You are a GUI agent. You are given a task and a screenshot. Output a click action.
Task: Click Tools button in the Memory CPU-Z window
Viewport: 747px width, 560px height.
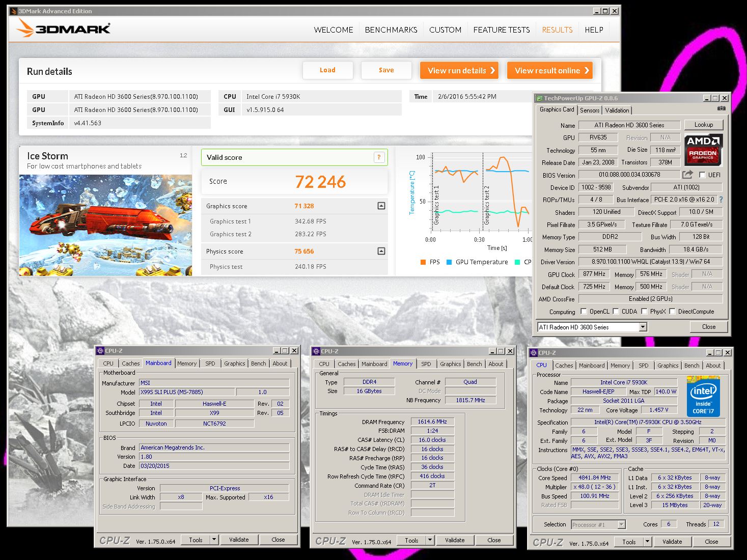pyautogui.click(x=411, y=540)
